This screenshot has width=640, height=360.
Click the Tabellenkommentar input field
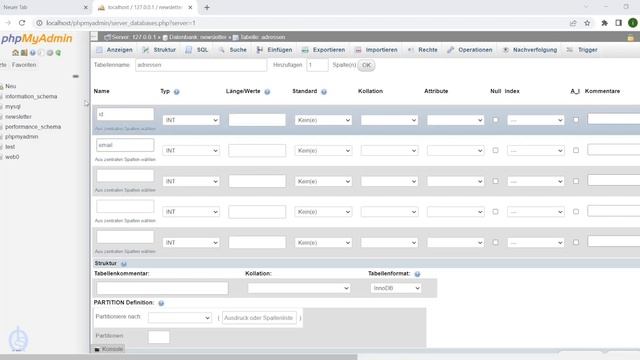[162, 288]
